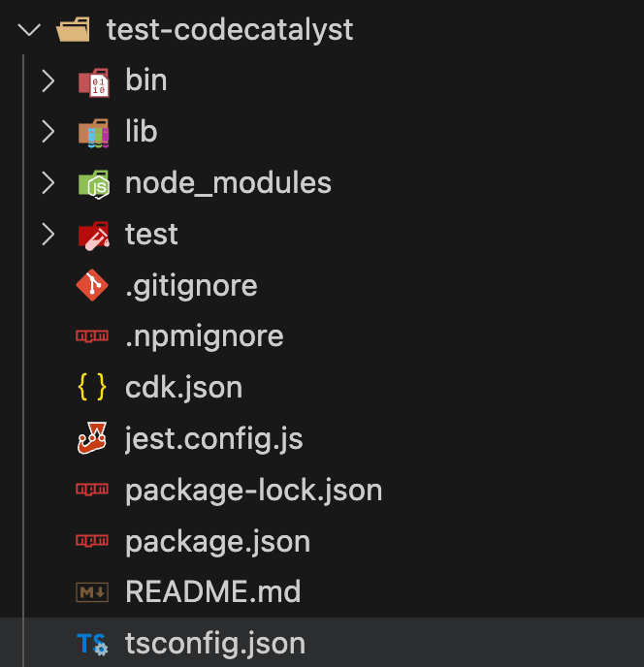This screenshot has width=644, height=667.
Task: Click the bin folder binary icon
Action: pos(94,82)
